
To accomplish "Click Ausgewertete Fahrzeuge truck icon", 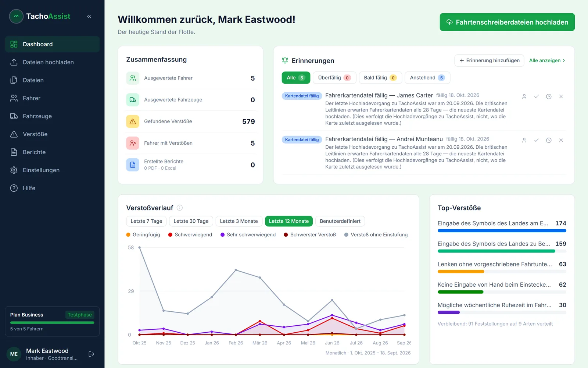I will point(133,100).
